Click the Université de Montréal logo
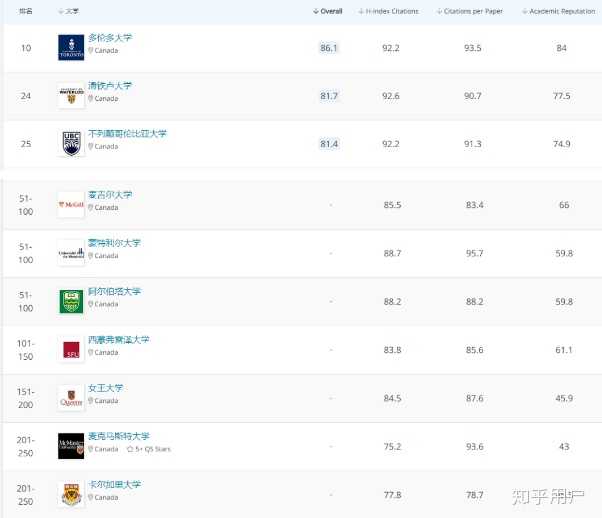602x518 pixels. (71, 253)
